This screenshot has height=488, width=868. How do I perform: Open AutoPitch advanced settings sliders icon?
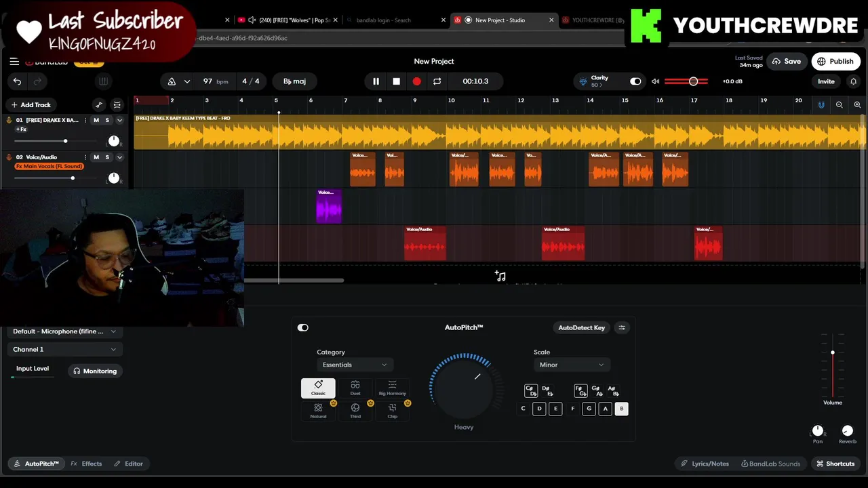(x=622, y=327)
